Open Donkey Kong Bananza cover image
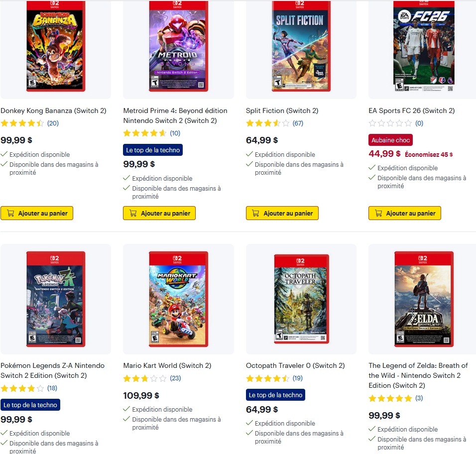The width and height of the screenshot is (476, 454). click(x=56, y=46)
